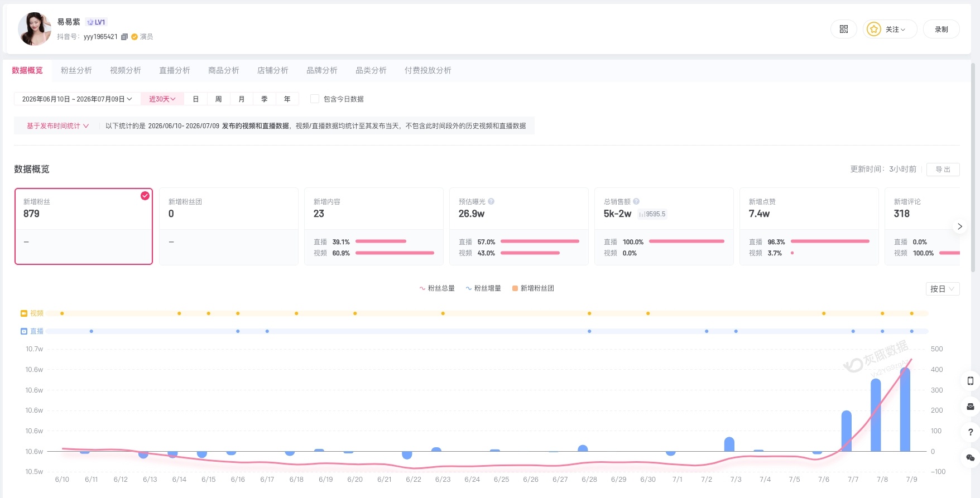Open the QR code icon button
Image resolution: width=980 pixels, height=498 pixels.
[843, 29]
